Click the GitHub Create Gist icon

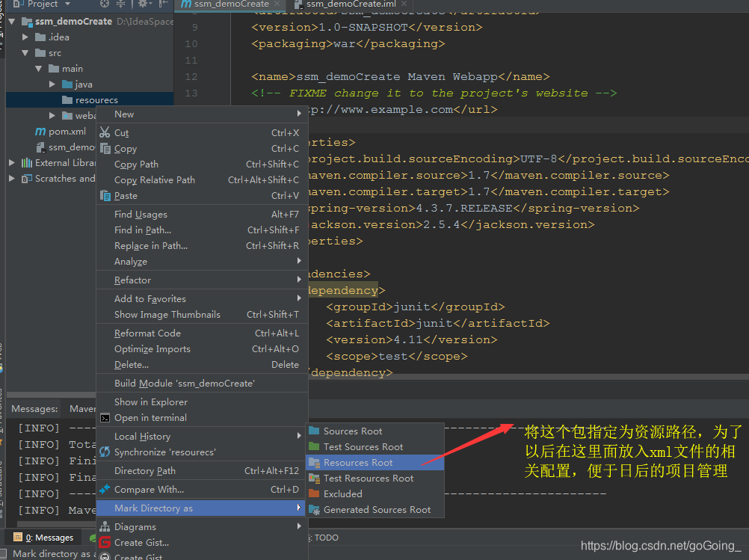[105, 557]
